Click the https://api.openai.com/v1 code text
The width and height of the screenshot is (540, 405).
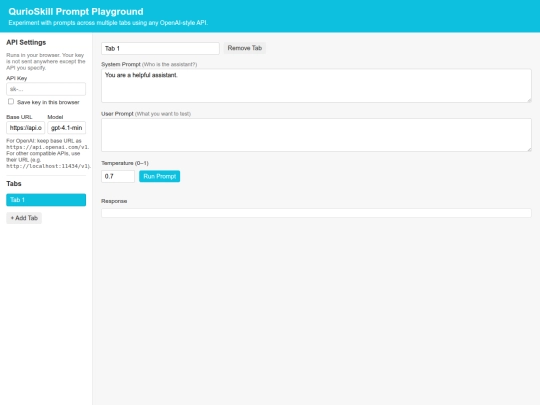(x=47, y=147)
